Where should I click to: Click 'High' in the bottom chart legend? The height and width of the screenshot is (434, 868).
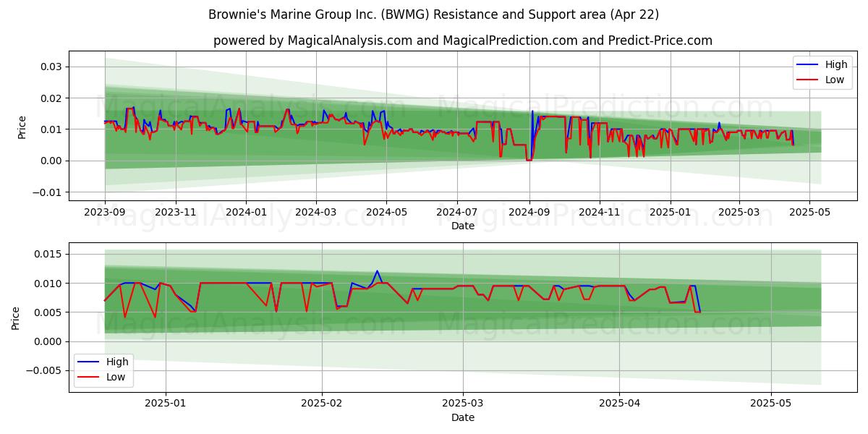[x=117, y=362]
